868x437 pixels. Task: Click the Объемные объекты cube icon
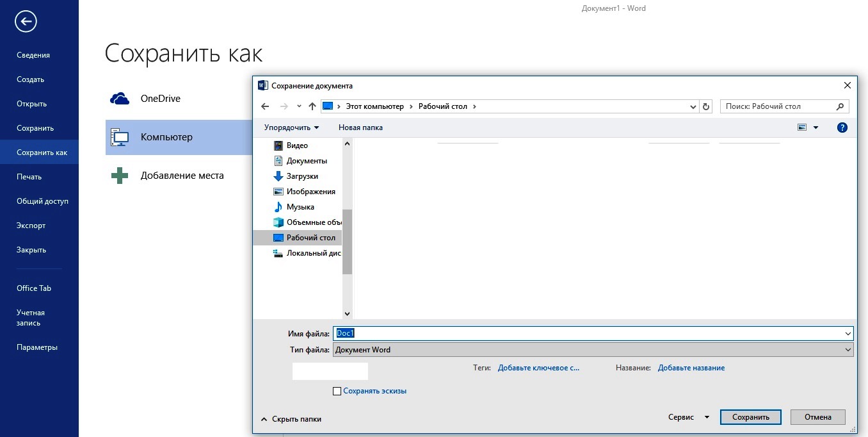pos(278,222)
